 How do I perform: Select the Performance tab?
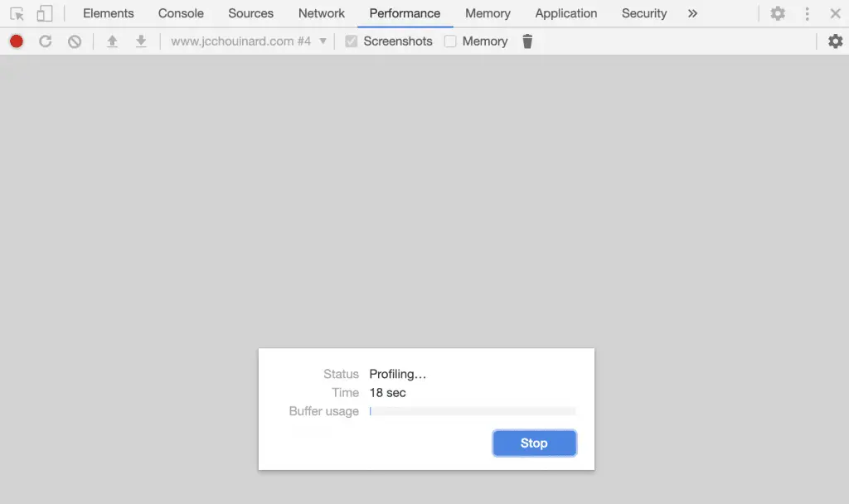pos(405,13)
